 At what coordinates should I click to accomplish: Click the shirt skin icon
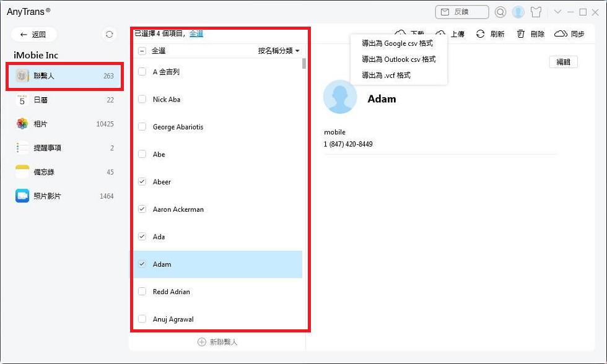coord(536,12)
